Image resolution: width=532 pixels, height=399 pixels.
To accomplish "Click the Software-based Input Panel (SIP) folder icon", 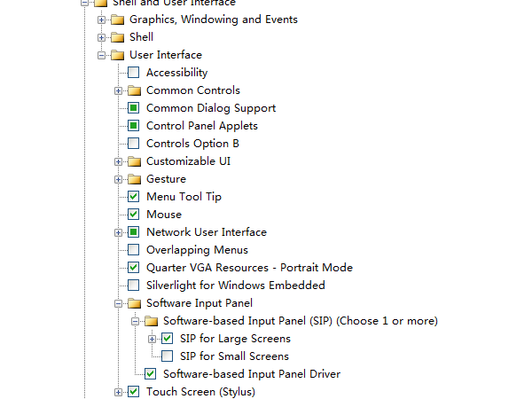I will click(x=151, y=321).
